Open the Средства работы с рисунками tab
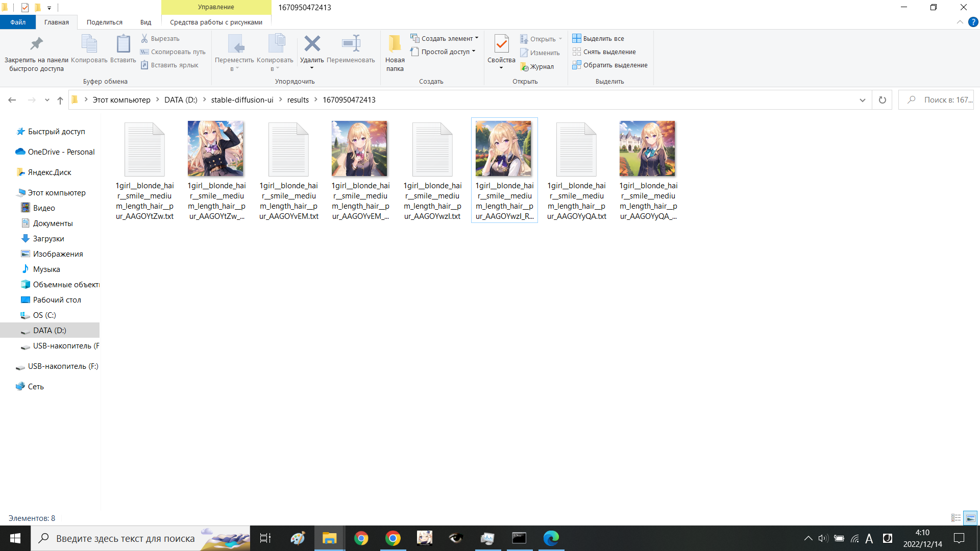Viewport: 980px width, 551px height. click(215, 22)
